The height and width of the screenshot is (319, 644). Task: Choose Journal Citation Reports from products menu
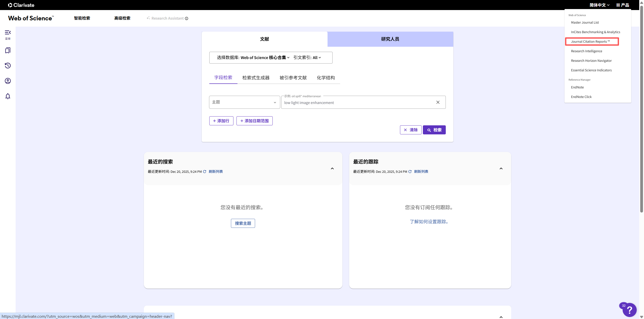click(x=590, y=41)
